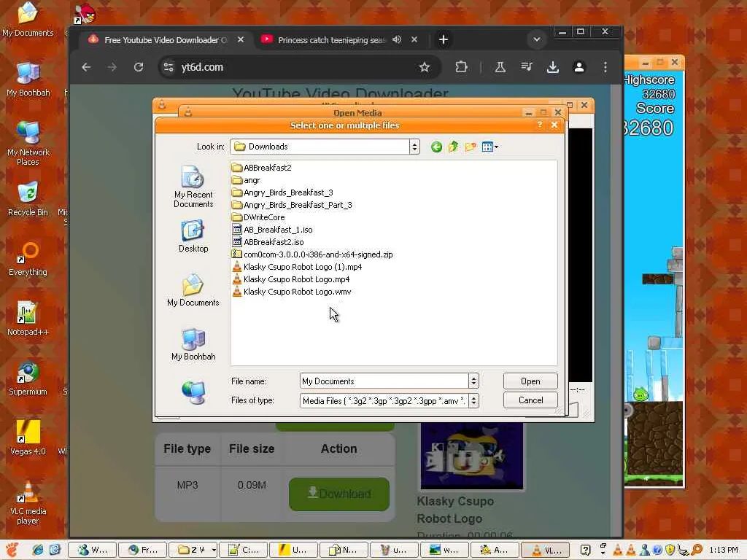Switch to Free Youtube Video Downloader tab

[166, 40]
